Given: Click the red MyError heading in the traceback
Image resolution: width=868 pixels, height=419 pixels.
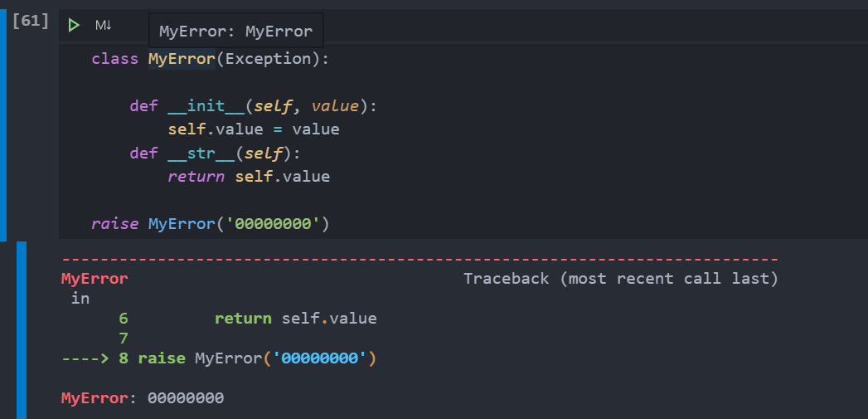Looking at the screenshot, I should click(x=95, y=279).
